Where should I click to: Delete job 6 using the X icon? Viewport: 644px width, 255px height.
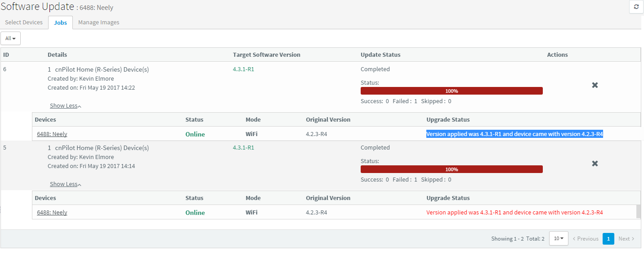click(595, 85)
